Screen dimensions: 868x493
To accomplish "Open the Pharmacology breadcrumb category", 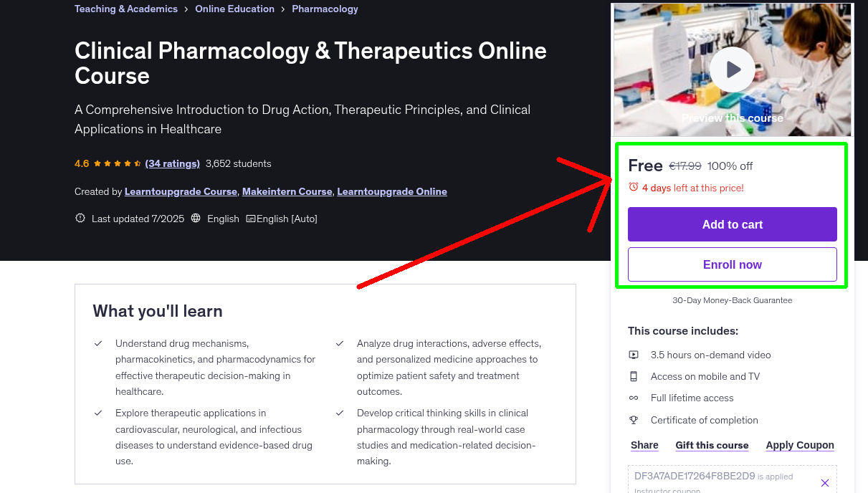I will point(325,9).
